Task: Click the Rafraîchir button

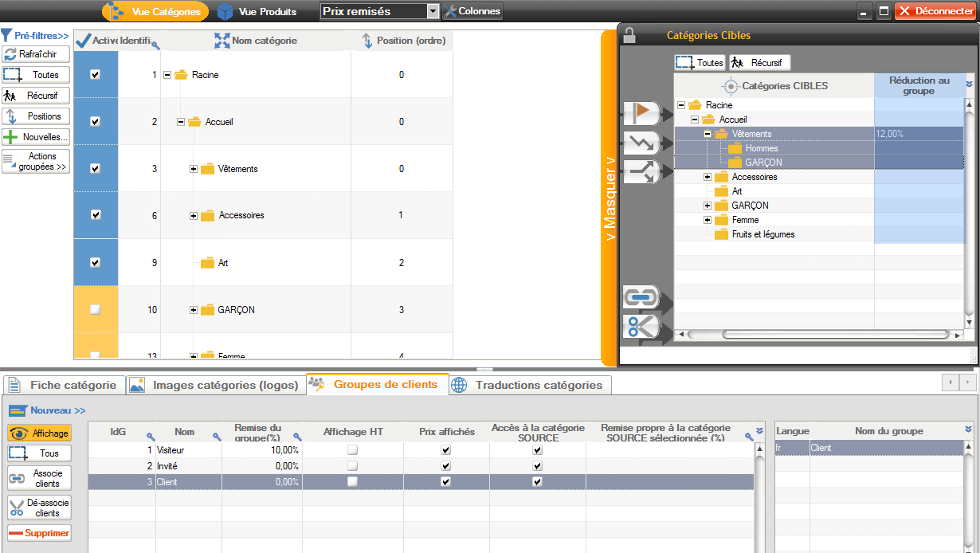Action: [36, 54]
